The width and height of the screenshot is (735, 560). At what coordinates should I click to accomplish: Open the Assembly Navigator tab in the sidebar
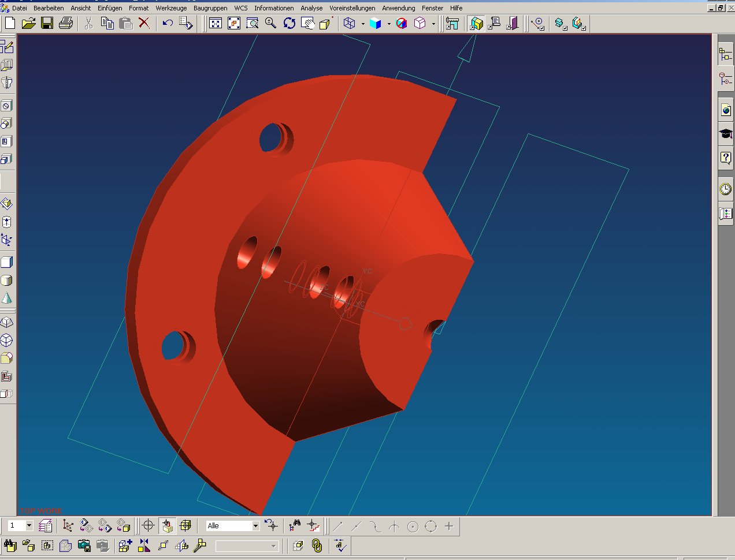click(x=726, y=55)
